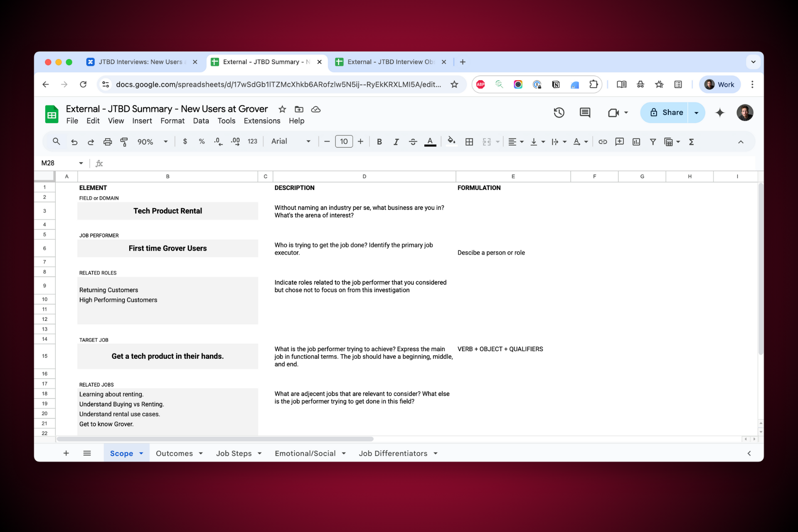The width and height of the screenshot is (798, 532).
Task: Toggle strikethrough formatting
Action: tap(413, 142)
